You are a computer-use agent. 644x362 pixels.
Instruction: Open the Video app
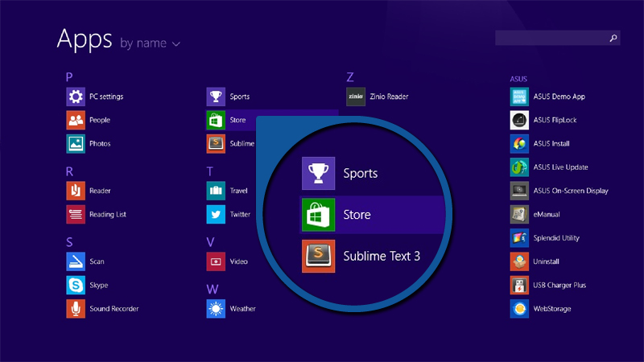click(216, 261)
